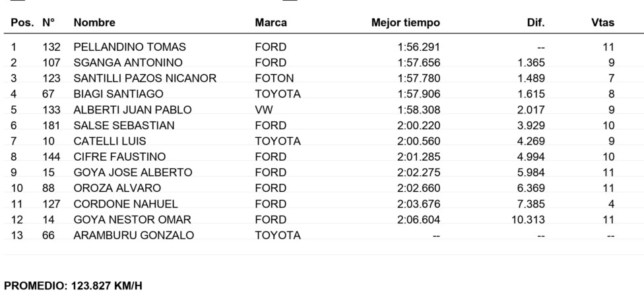Screen dimensions: 644x294
Task: Select the SANTILLI PAZOS NICANOR row
Action: pos(322,78)
